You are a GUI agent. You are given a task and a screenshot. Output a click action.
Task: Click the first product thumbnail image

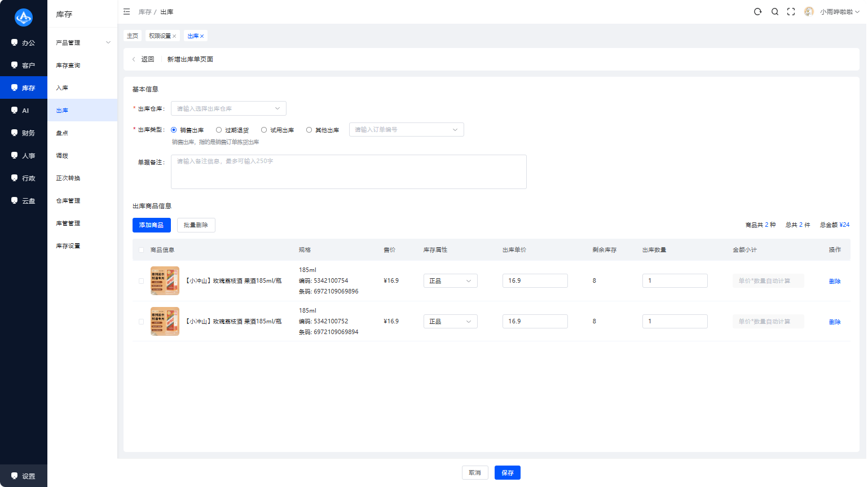pos(165,281)
